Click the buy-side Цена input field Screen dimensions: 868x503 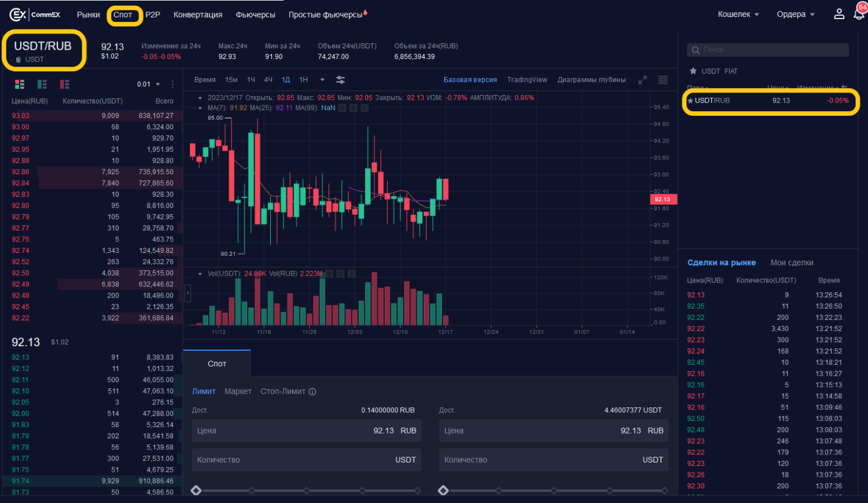tap(307, 431)
